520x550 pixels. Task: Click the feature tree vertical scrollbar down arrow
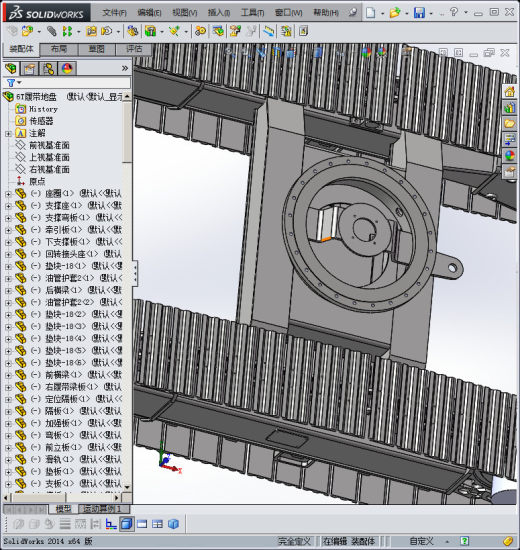tap(127, 487)
